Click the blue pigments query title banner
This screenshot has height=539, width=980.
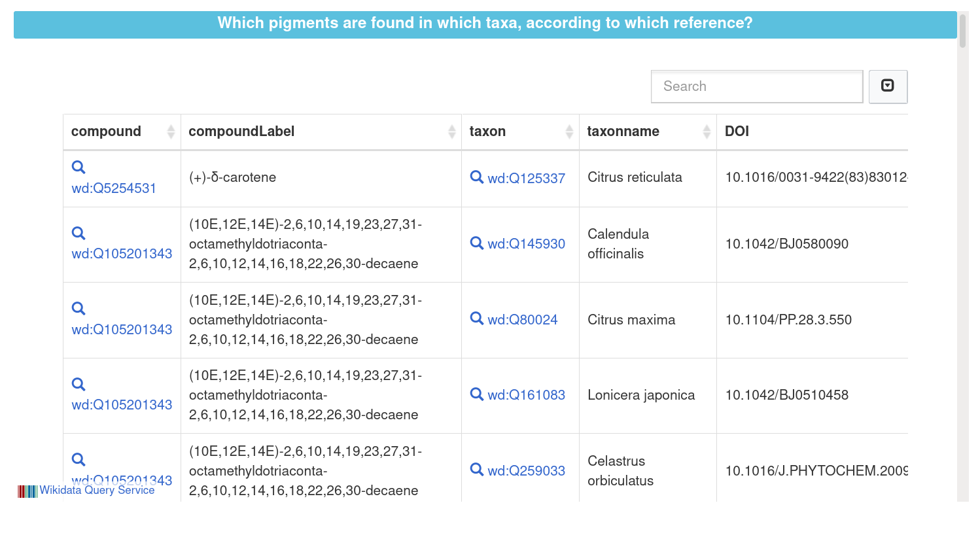(485, 24)
